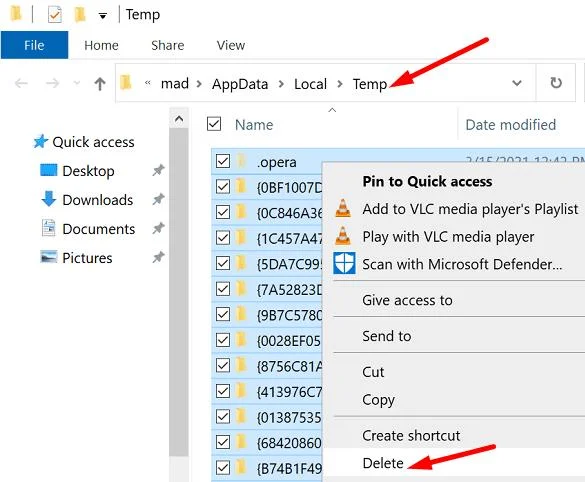The width and height of the screenshot is (585, 482).
Task: Click the mad breadcrumb
Action: 175,84
